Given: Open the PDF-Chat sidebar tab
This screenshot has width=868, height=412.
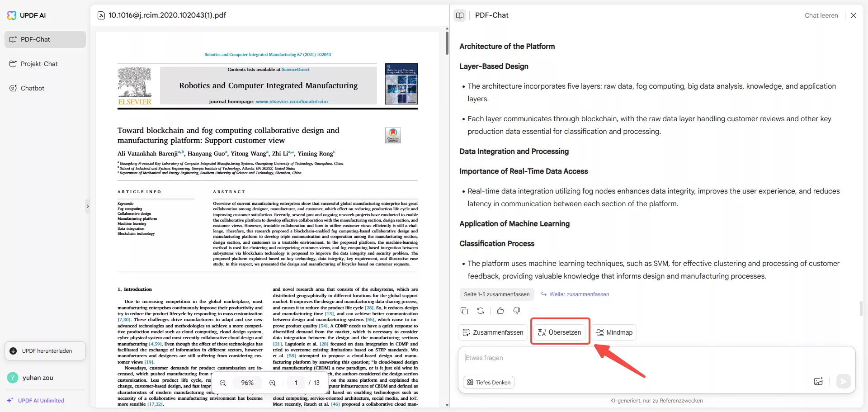Looking at the screenshot, I should pyautogui.click(x=45, y=39).
